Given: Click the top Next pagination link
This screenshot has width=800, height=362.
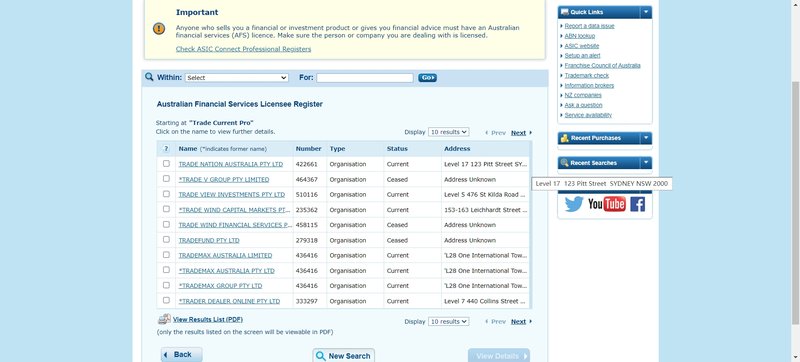Looking at the screenshot, I should click(x=518, y=133).
